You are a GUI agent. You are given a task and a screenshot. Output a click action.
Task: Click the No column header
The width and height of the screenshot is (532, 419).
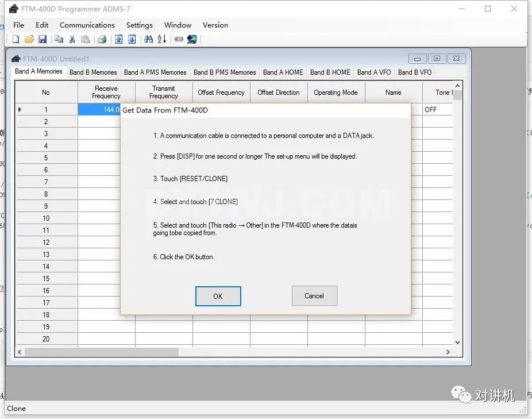[46, 92]
